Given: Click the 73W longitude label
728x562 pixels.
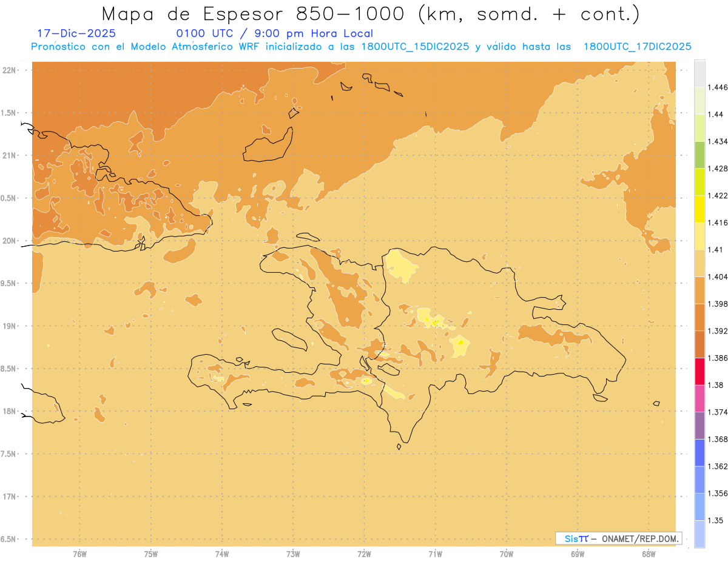Looking at the screenshot, I should point(293,554).
